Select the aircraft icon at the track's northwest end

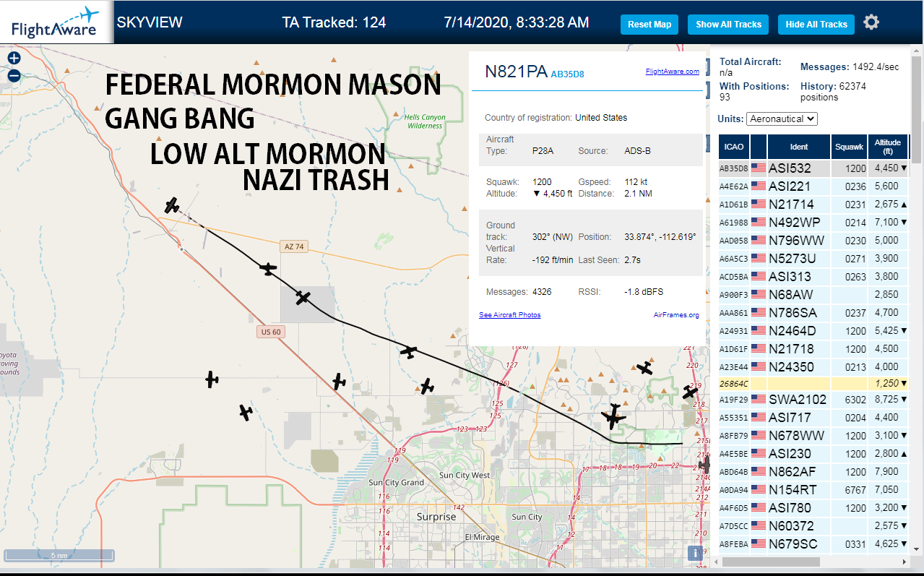coord(171,206)
